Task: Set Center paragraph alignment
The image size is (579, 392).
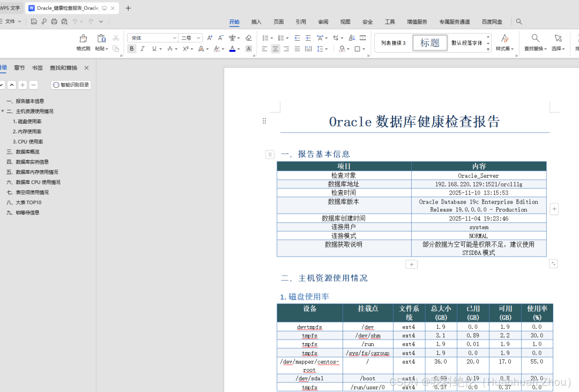Action: click(276, 49)
